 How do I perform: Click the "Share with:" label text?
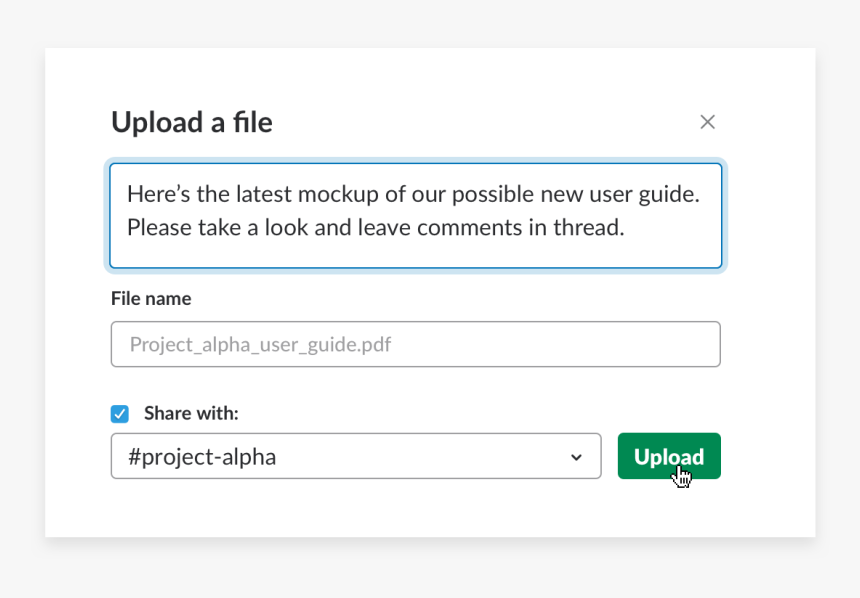click(x=191, y=413)
